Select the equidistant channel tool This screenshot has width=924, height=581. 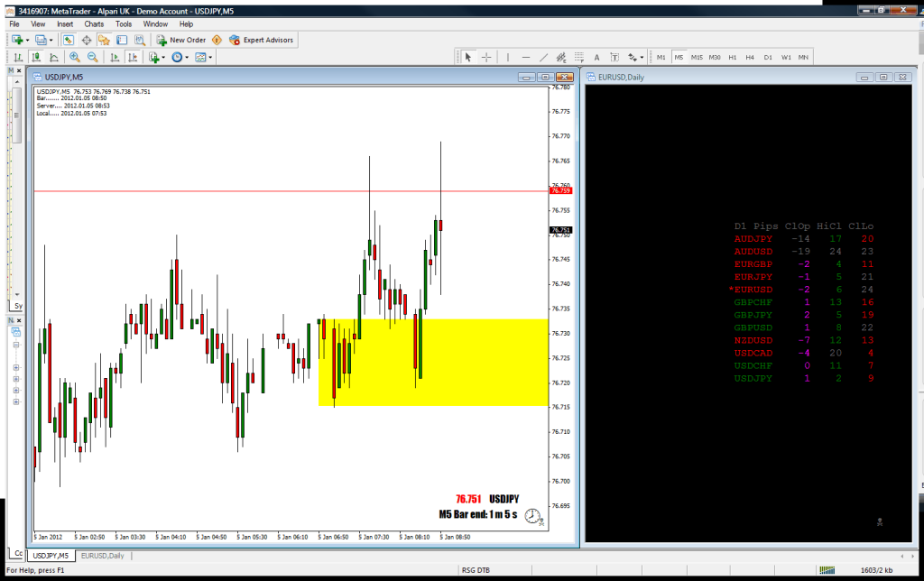coord(561,57)
